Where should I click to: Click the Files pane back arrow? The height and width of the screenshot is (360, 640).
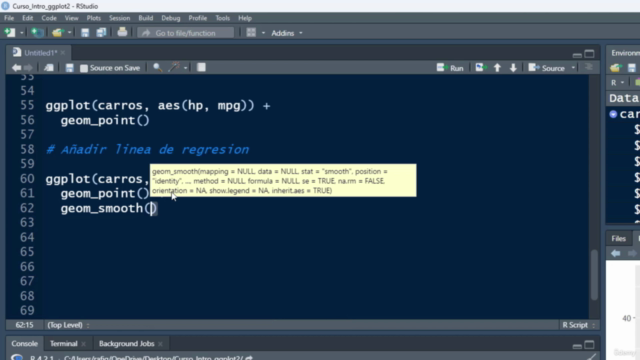click(x=616, y=253)
